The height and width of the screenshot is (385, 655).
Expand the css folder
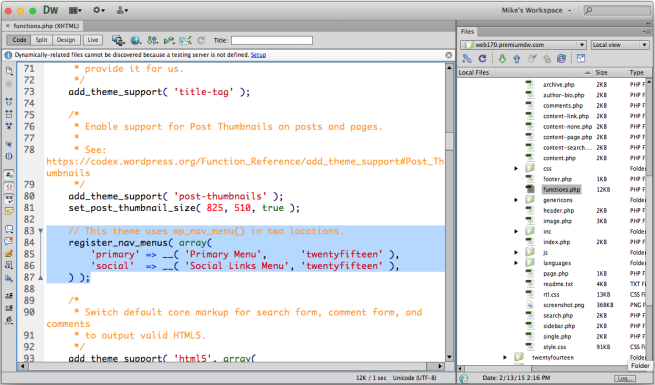tap(516, 168)
